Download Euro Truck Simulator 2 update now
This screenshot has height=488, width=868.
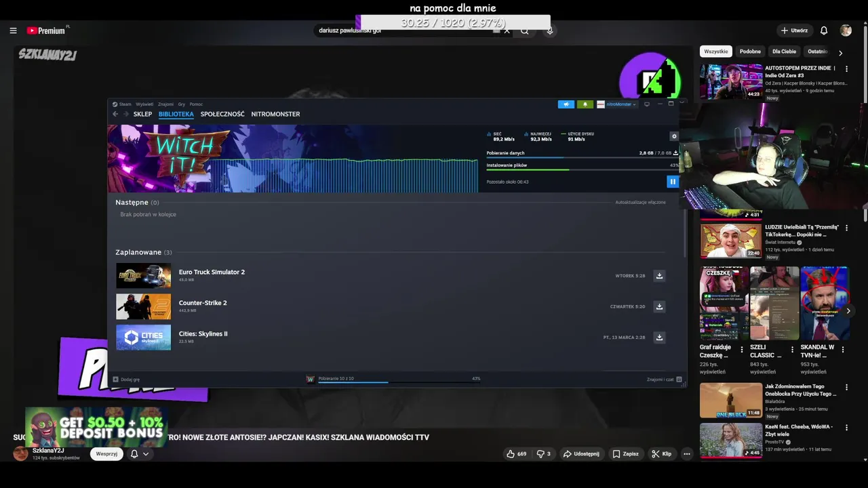(x=658, y=276)
